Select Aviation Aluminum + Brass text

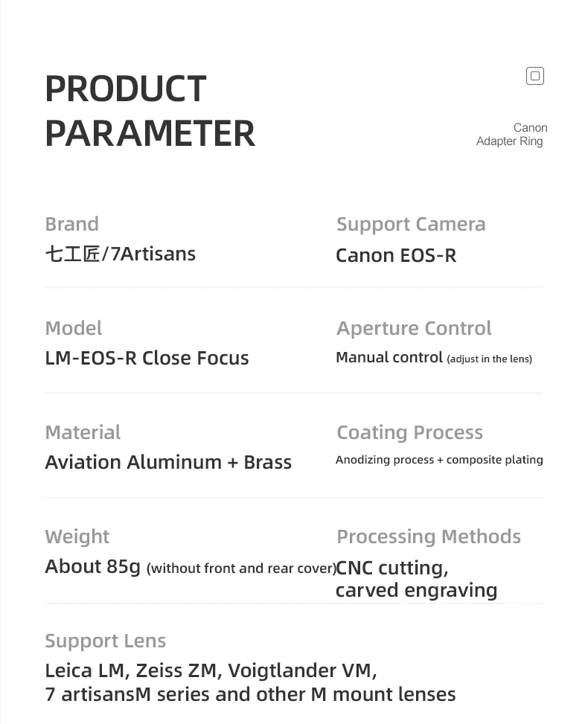168,462
